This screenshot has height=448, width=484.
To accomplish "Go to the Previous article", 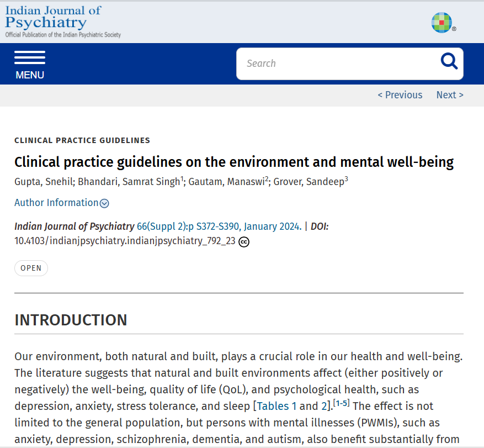I will [x=400, y=95].
